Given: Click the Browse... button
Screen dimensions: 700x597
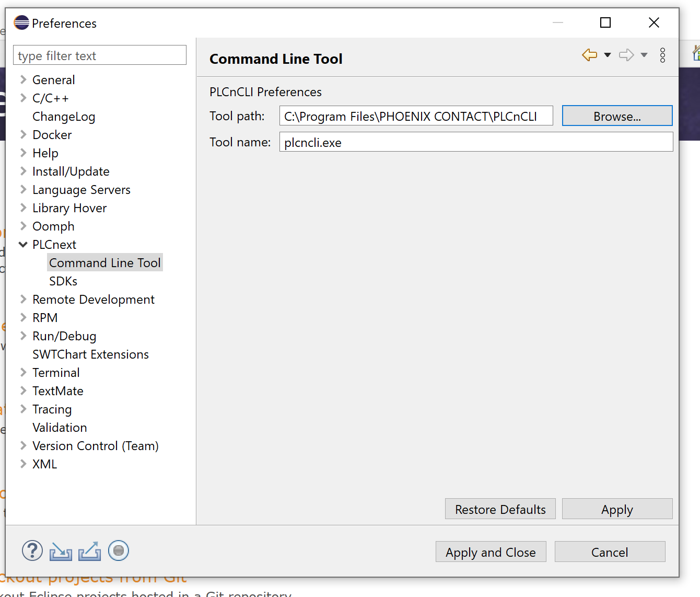Looking at the screenshot, I should [x=617, y=116].
